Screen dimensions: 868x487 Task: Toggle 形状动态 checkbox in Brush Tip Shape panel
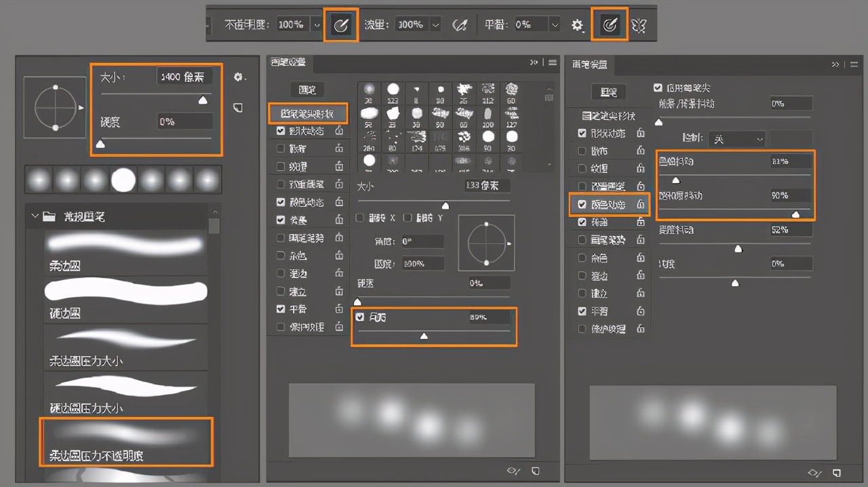281,131
